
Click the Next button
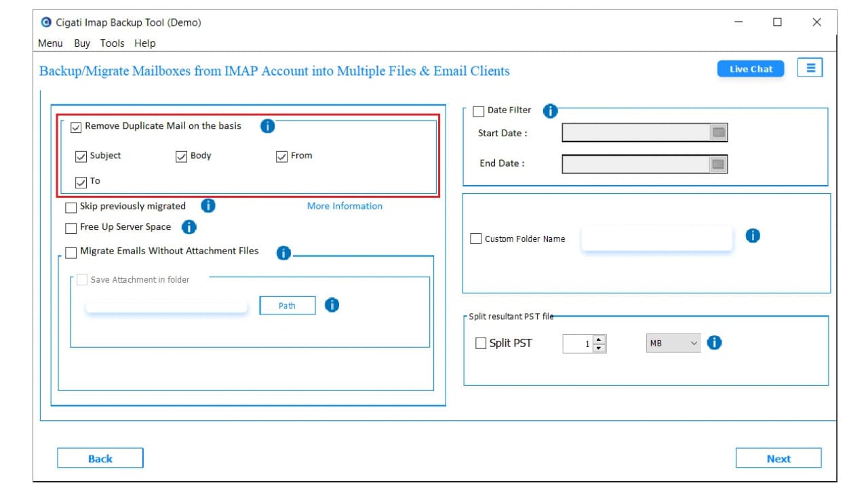pyautogui.click(x=778, y=458)
